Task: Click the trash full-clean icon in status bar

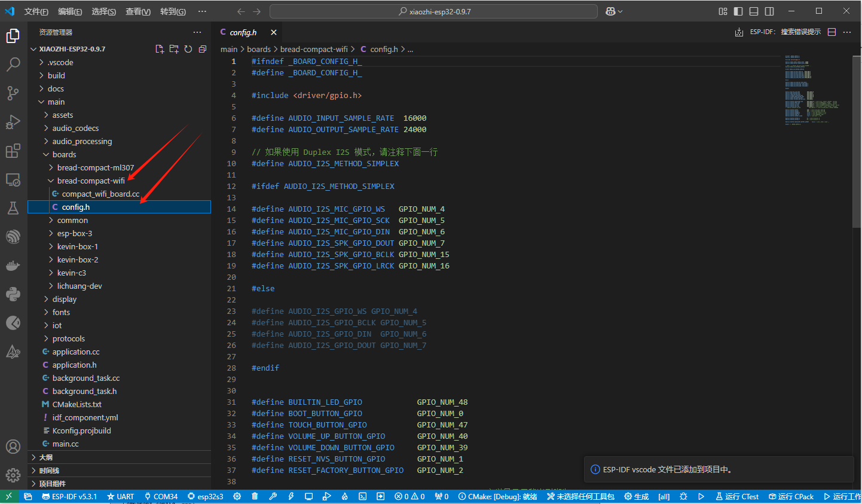Action: 255,496
